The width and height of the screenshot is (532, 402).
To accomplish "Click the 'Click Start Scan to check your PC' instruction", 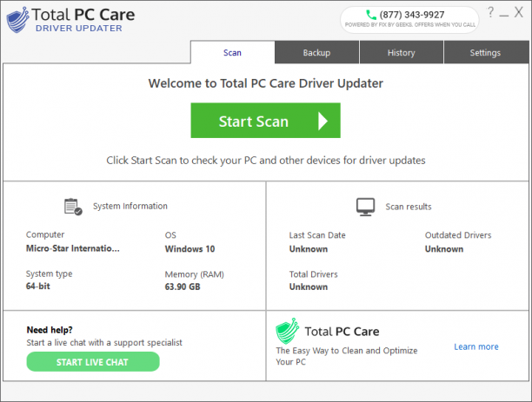I will (x=266, y=161).
